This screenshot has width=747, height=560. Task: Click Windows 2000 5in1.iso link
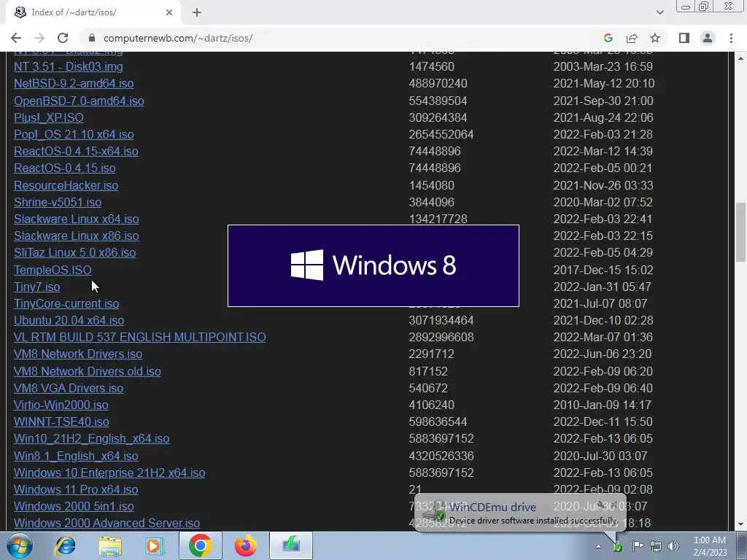[74, 506]
